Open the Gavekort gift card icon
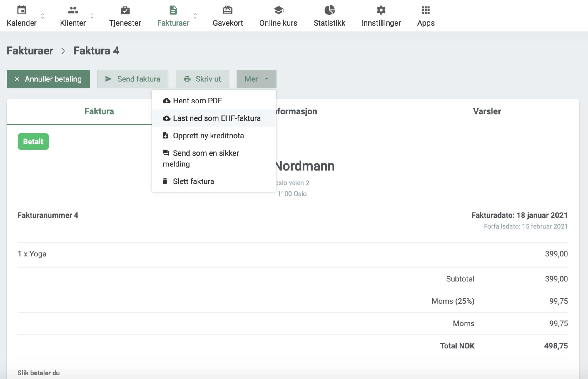 click(x=228, y=10)
